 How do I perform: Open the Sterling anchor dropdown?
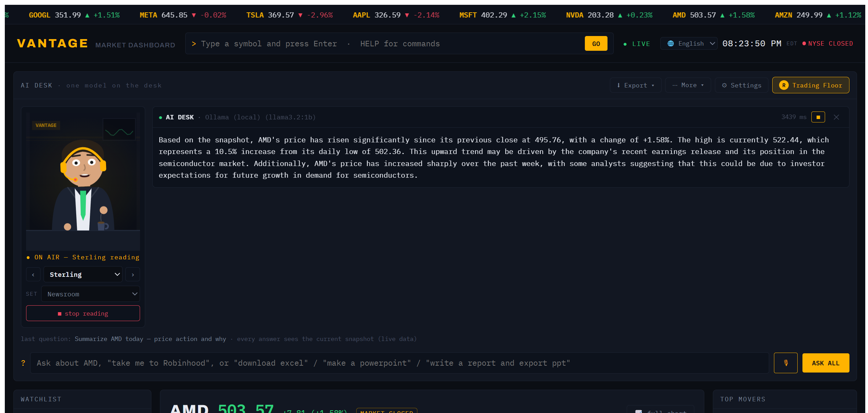pyautogui.click(x=83, y=274)
